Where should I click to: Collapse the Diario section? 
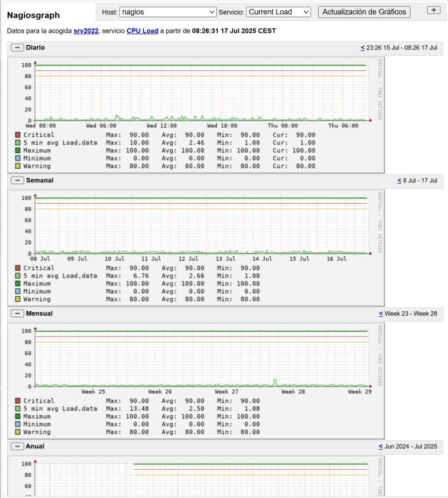[17, 48]
